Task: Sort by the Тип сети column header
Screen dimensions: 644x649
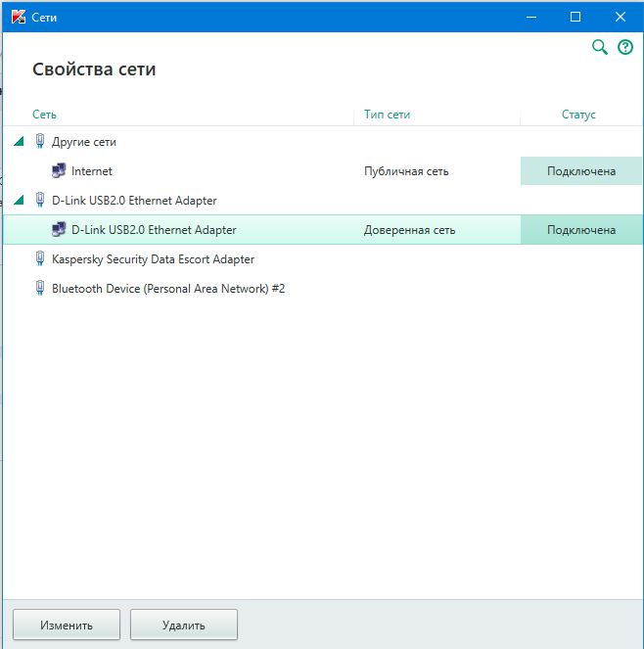Action: (x=387, y=115)
